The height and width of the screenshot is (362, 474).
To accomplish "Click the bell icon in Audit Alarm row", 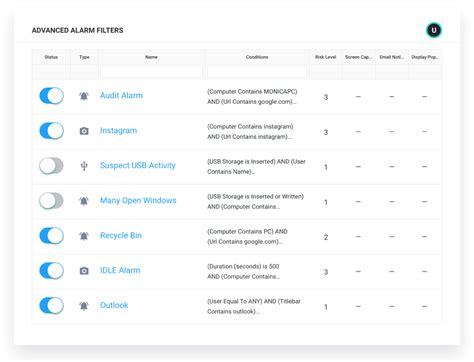I will [84, 96].
